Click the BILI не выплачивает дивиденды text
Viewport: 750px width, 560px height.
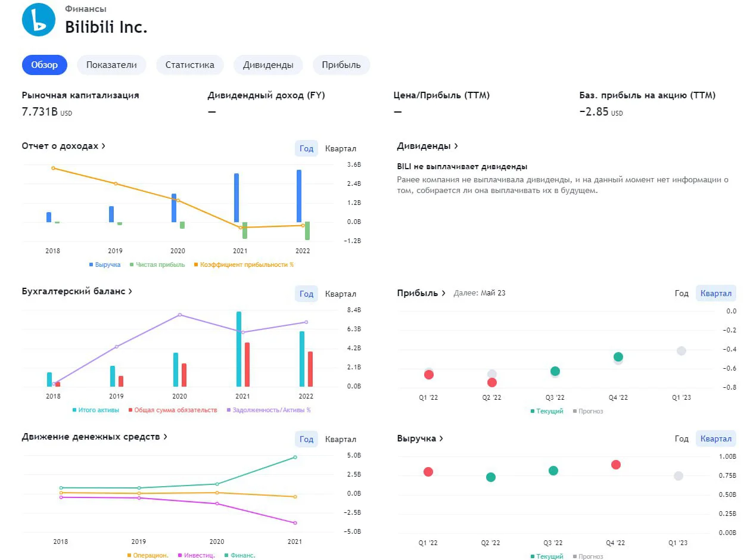[x=462, y=167]
